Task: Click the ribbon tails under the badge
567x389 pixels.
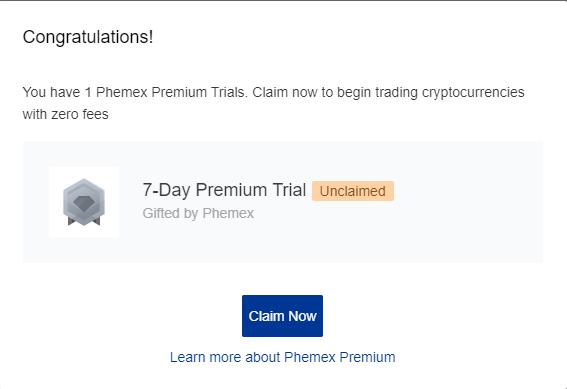Action: 84,220
